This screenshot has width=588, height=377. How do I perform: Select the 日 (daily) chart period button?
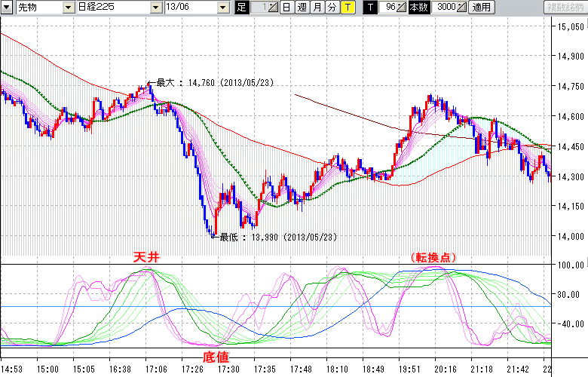[286, 8]
